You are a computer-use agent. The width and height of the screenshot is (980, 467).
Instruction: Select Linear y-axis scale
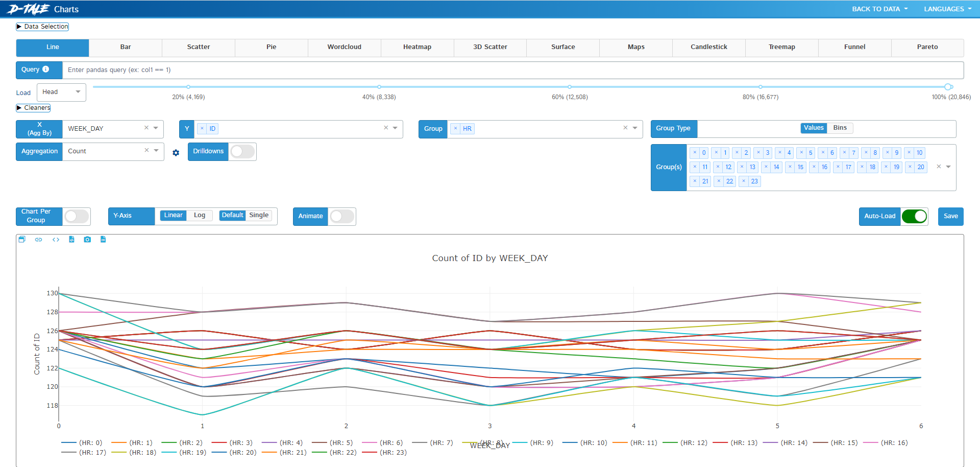click(173, 215)
